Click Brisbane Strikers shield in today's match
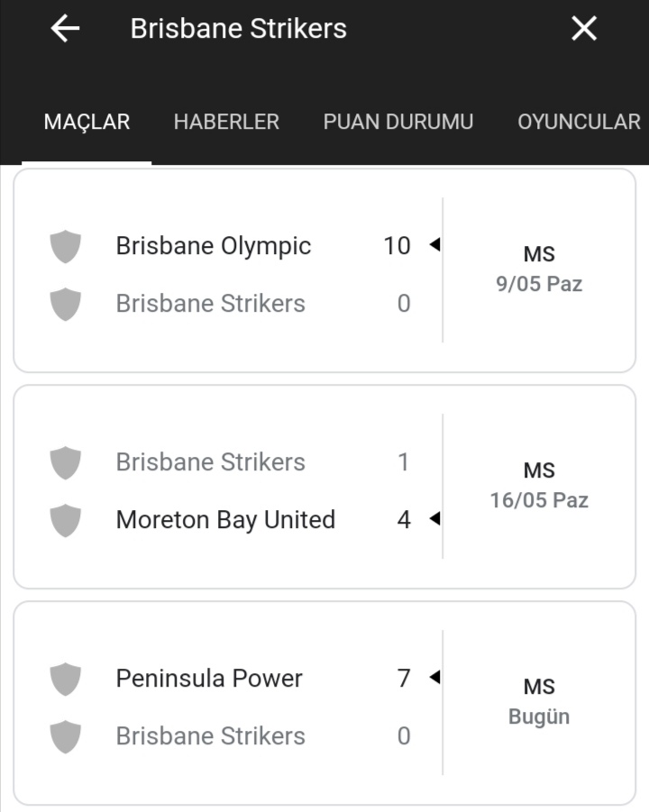The height and width of the screenshot is (812, 649). point(65,736)
